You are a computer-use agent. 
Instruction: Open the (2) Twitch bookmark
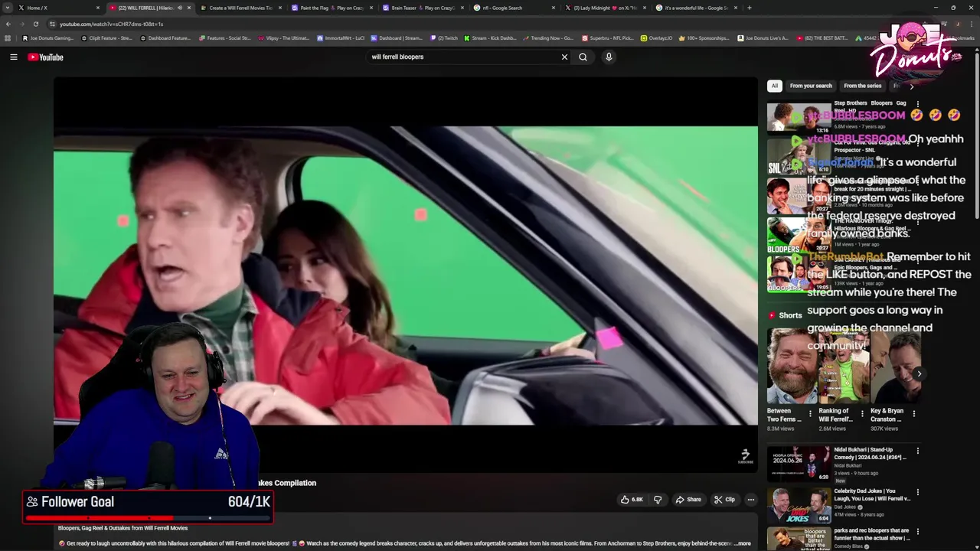pyautogui.click(x=444, y=37)
